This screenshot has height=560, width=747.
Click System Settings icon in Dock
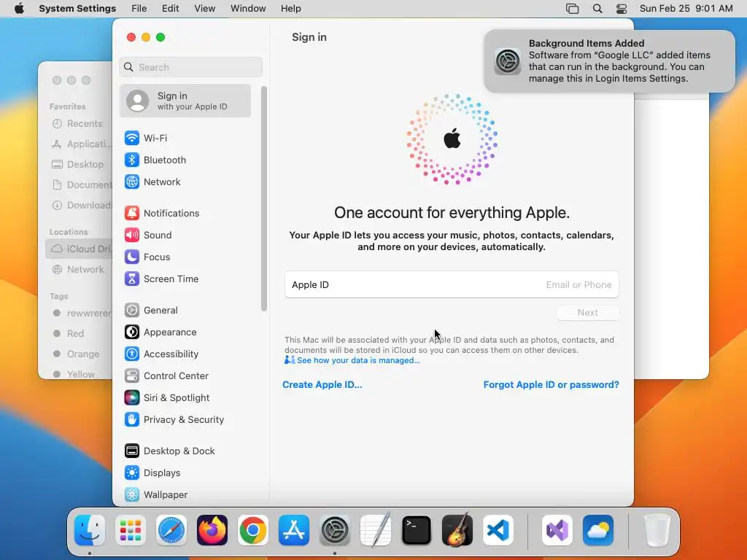click(x=335, y=530)
